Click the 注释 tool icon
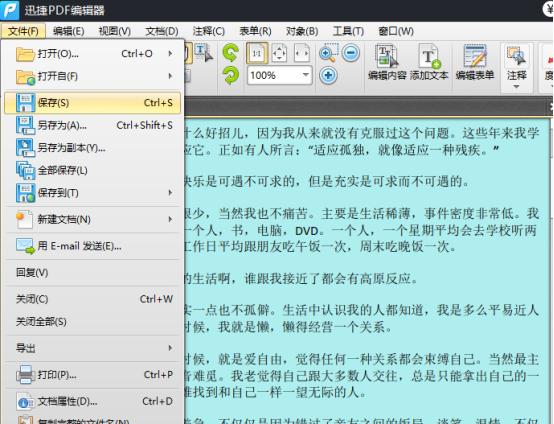554x424 pixels. click(517, 57)
